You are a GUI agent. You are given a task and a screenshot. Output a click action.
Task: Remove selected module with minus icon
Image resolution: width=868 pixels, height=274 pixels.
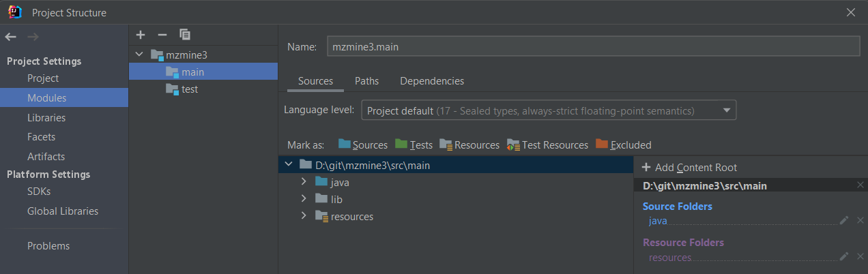(x=162, y=35)
